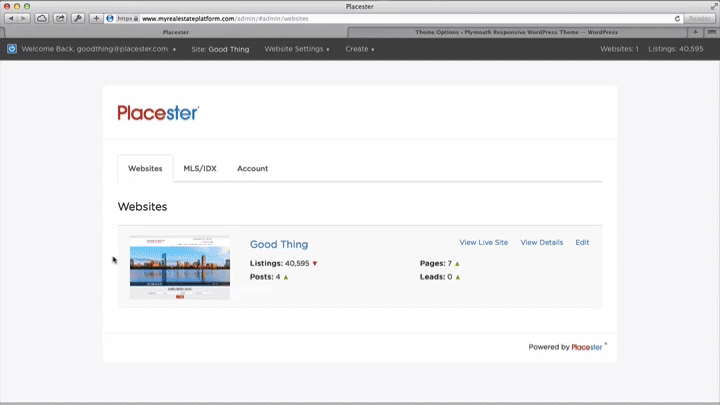Click the green up arrow beside Leads
This screenshot has width=720, height=405.
pyautogui.click(x=458, y=277)
